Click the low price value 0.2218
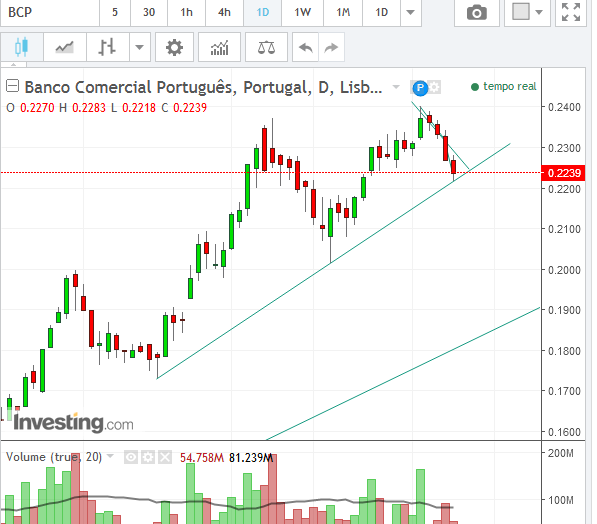Screen dimensions: 597x524 click(139, 108)
